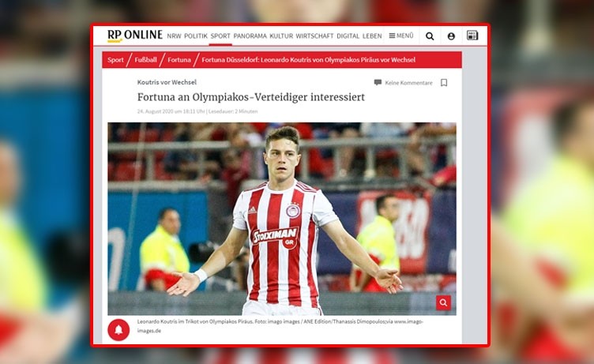594x364 pixels.
Task: Bookmark the article with bookmark icon
Action: 444,83
